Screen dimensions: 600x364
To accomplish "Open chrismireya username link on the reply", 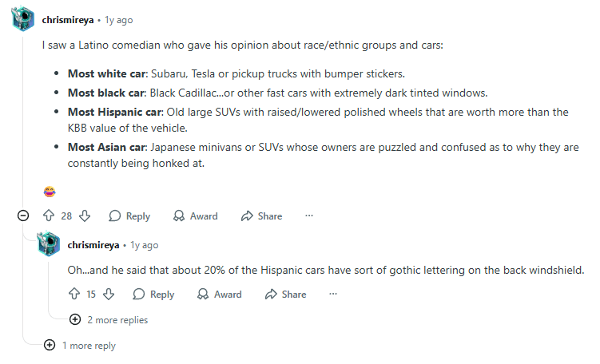I will coord(94,245).
